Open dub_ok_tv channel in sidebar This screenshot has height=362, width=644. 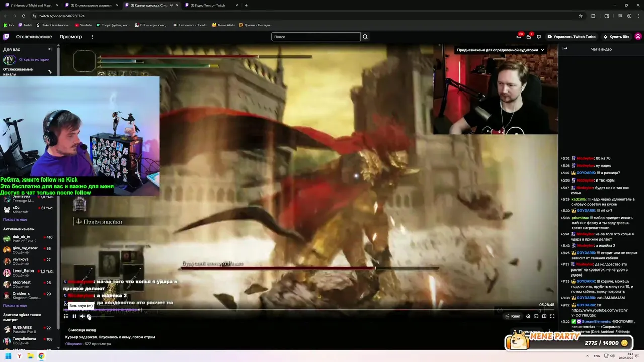point(29,239)
